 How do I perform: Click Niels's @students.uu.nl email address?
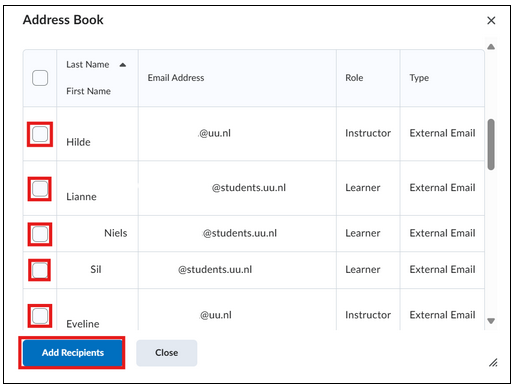240,233
